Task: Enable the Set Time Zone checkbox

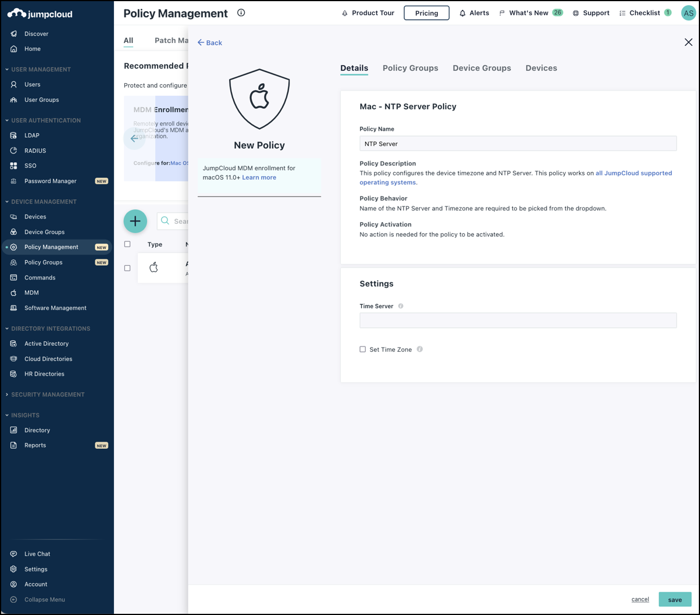Action: (362, 349)
